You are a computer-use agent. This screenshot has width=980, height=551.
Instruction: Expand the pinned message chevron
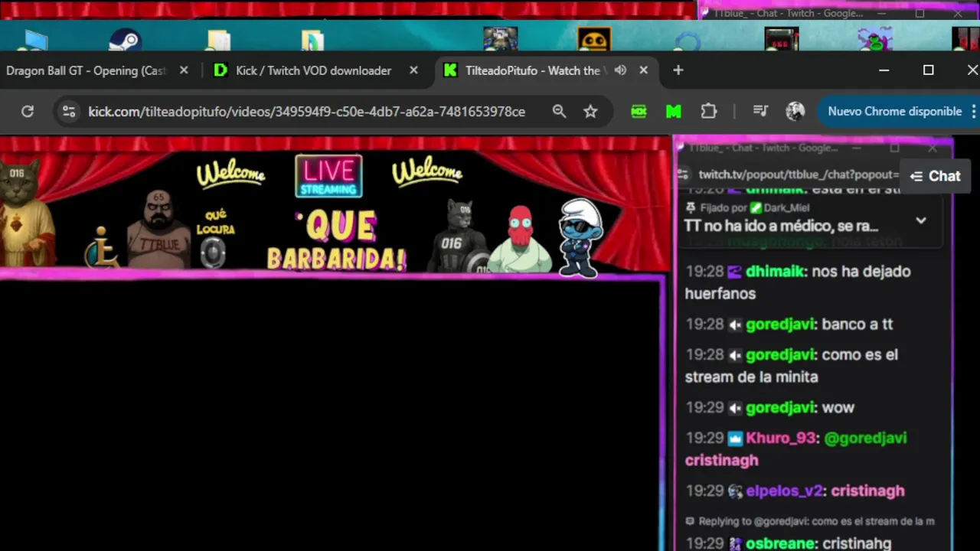(921, 220)
